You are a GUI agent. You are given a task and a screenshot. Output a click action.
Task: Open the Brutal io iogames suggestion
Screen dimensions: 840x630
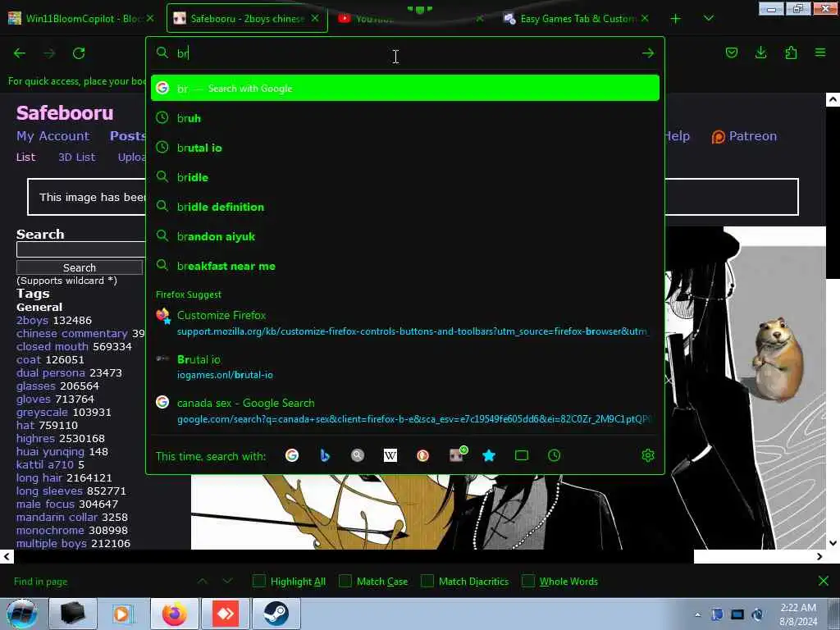click(405, 367)
